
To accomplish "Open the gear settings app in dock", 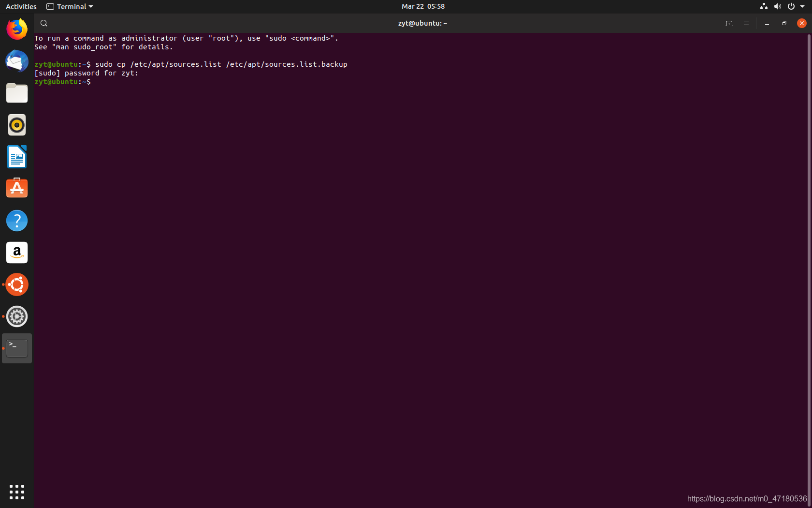I will [x=17, y=316].
